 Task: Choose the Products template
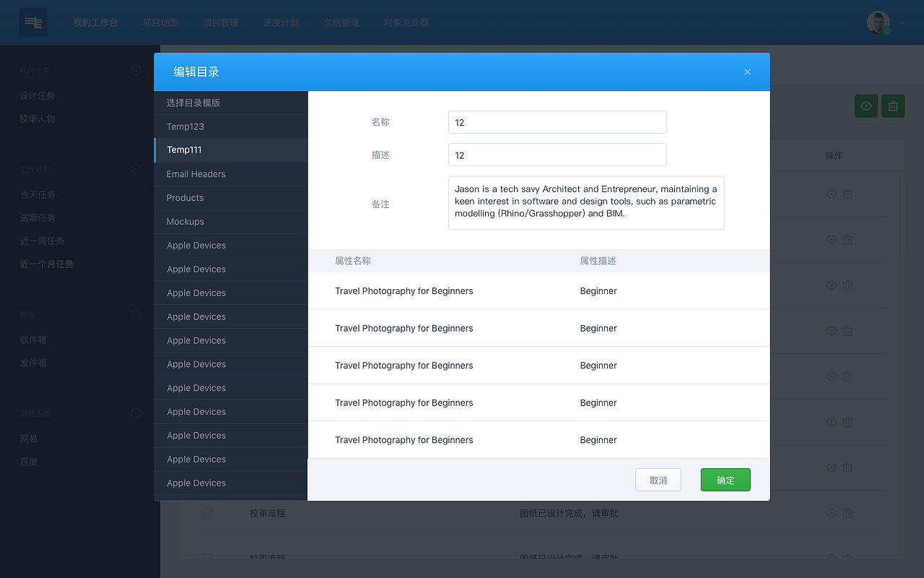pyautogui.click(x=231, y=198)
